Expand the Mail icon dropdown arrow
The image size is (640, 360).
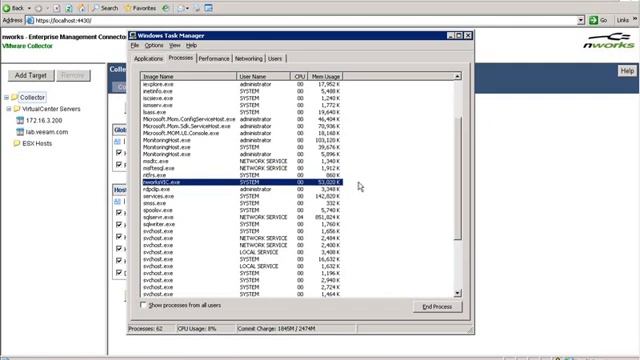click(187, 8)
